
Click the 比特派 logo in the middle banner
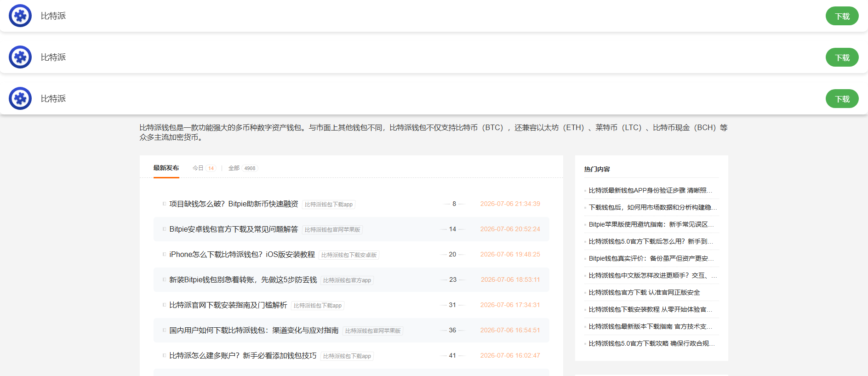[x=20, y=57]
